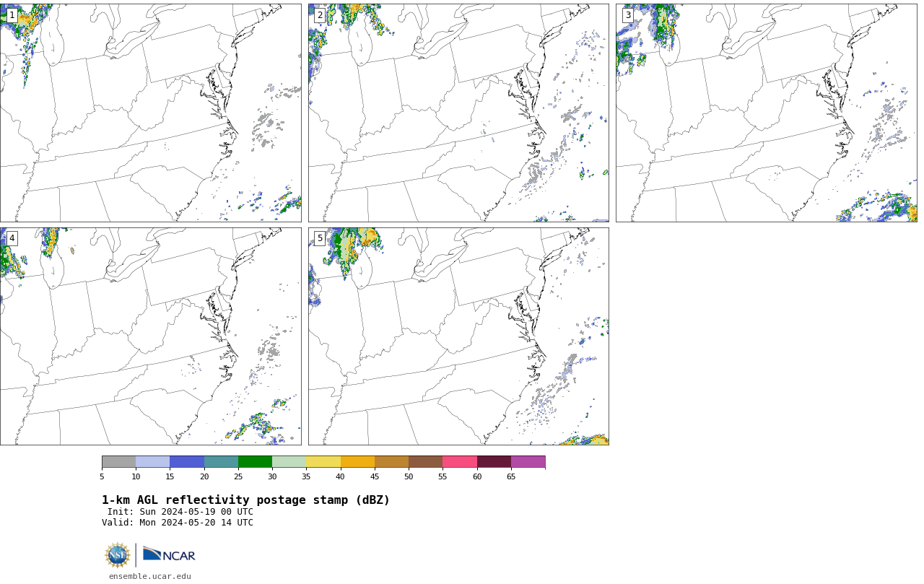Click the 'Init: Sun 2024-05-19 00 UTC' line
The width and height of the screenshot is (924, 584).
(x=180, y=512)
